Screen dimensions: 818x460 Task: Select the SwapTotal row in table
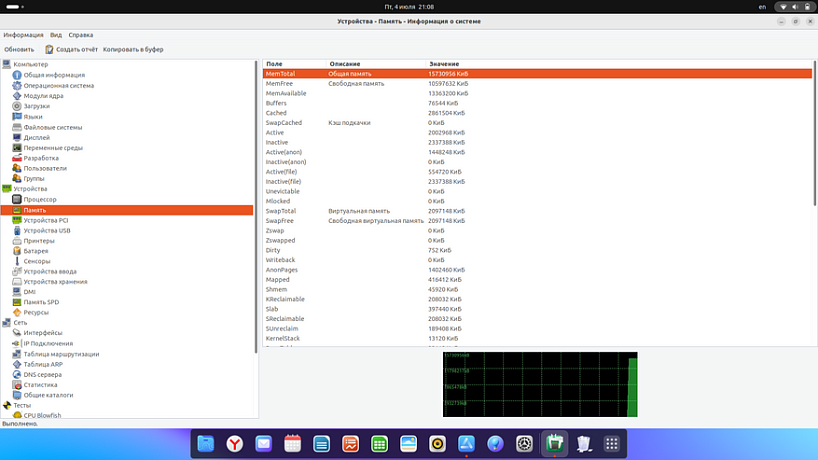tap(281, 211)
